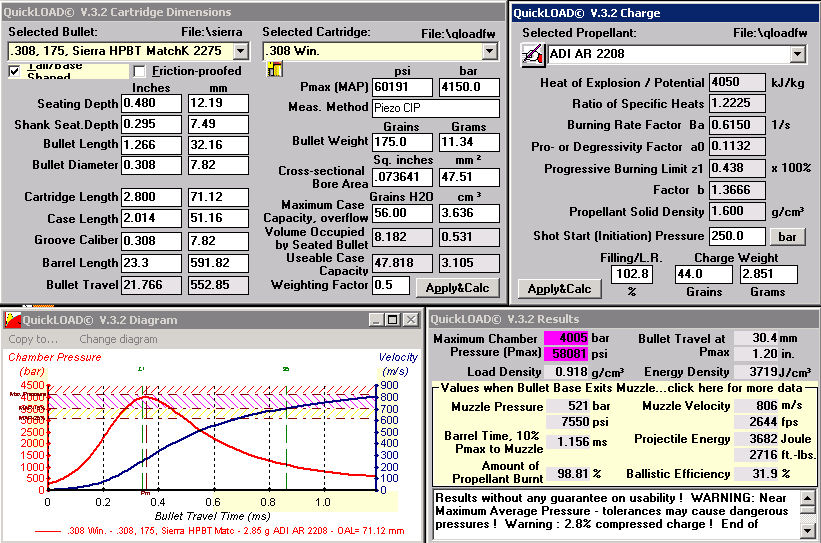
Task: Minimize the QuickLOAD Diagram window
Action: click(376, 319)
